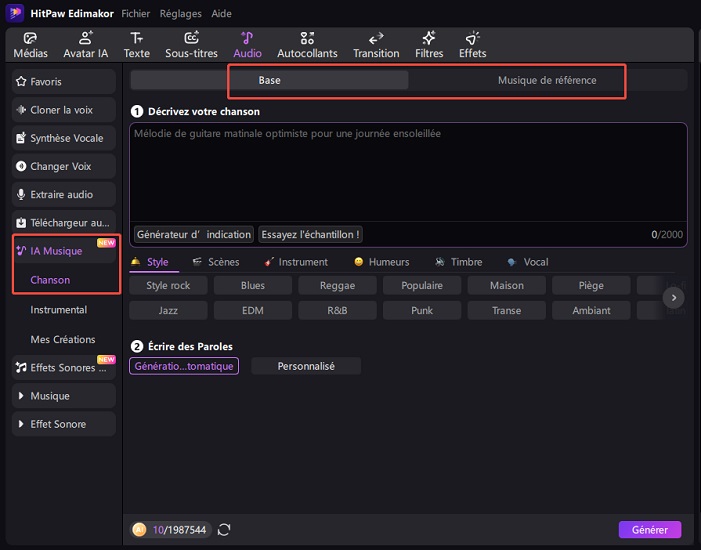Open the Réglages menu

tap(180, 14)
